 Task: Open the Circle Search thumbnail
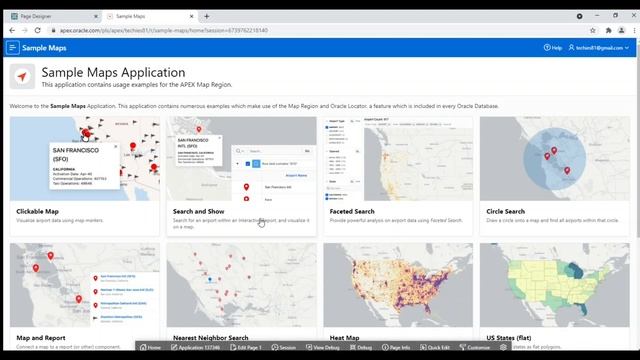pos(555,158)
